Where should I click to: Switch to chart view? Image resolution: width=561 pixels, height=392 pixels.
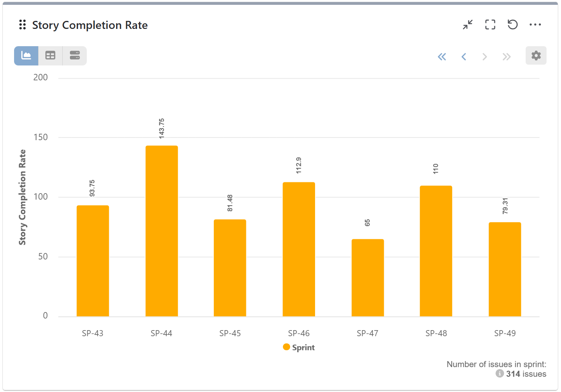[x=26, y=55]
